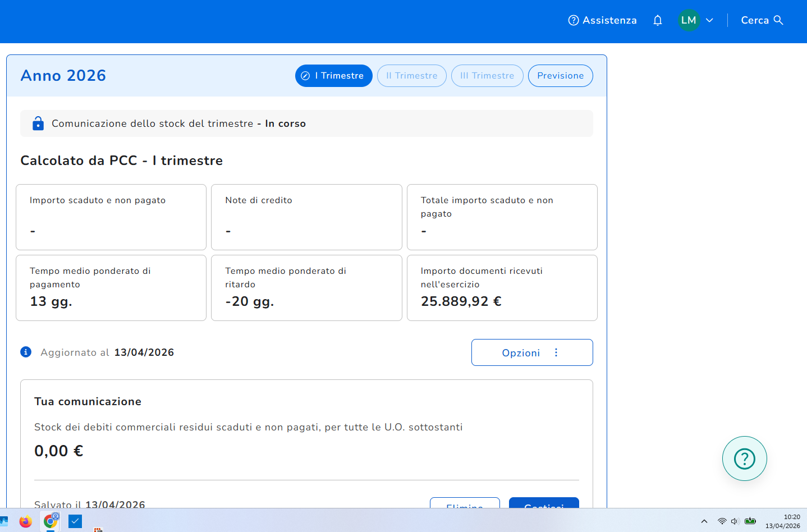Click the -20 gg. delay value
This screenshot has width=807, height=532.
(x=250, y=302)
